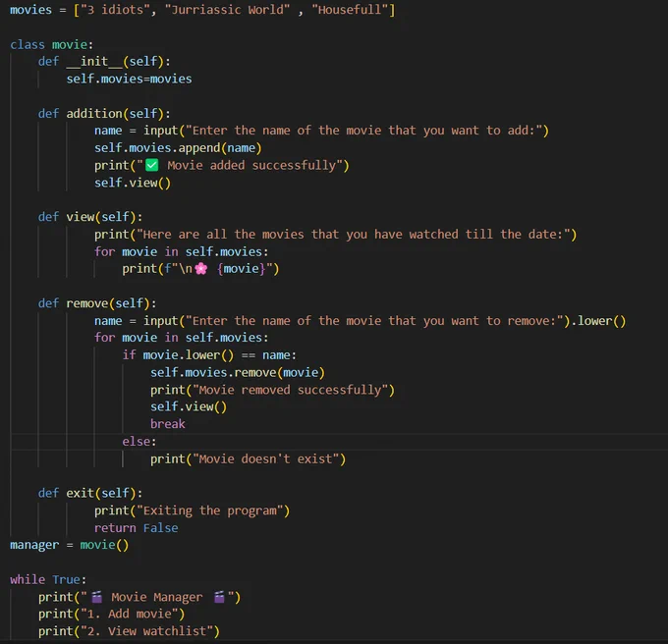Click 'def view(self):' definition
The width and height of the screenshot is (668, 644).
click(x=90, y=217)
